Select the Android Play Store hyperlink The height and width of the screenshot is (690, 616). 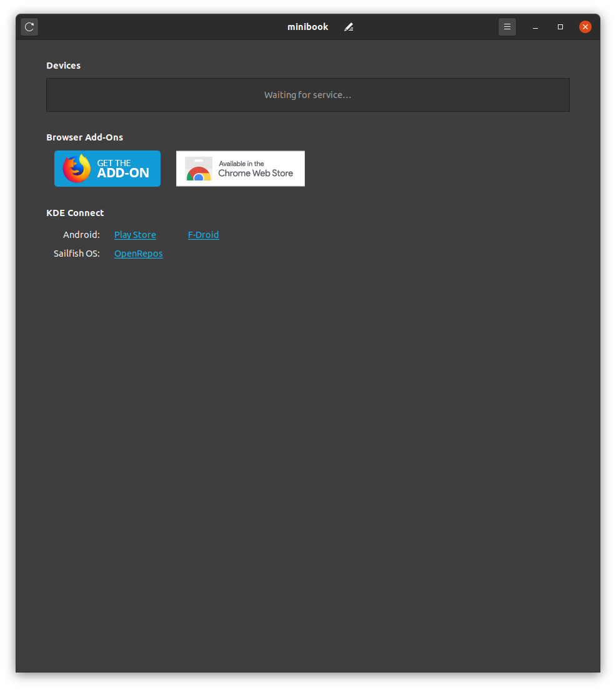134,234
